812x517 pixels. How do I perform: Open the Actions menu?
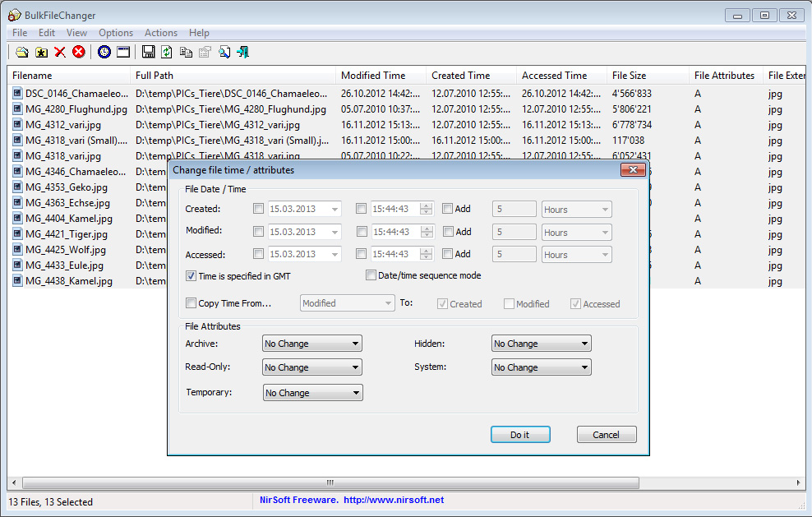(160, 33)
